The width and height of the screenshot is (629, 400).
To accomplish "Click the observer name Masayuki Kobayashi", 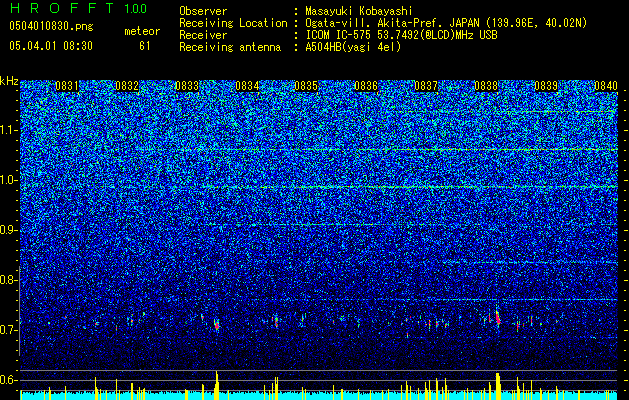I will click(359, 11).
